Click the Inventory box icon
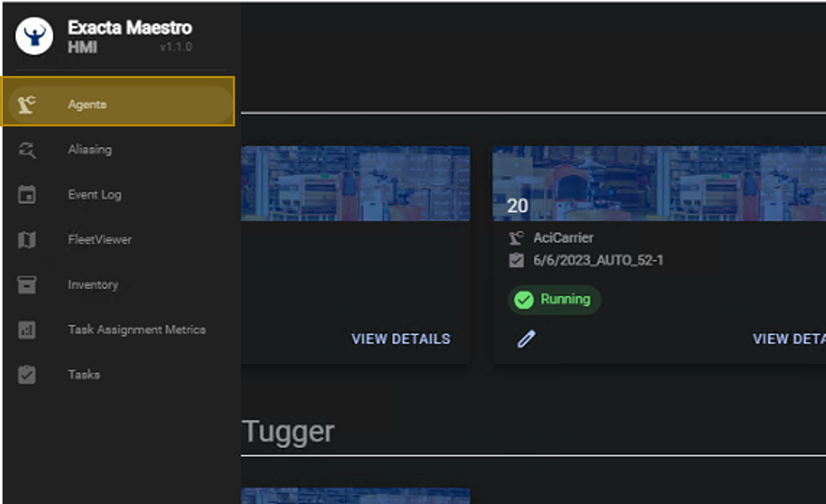This screenshot has width=826, height=504. pos(27,285)
